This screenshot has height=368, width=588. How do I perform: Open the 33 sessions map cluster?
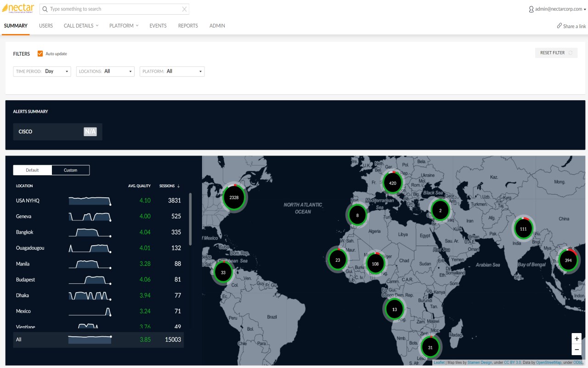[x=223, y=272]
